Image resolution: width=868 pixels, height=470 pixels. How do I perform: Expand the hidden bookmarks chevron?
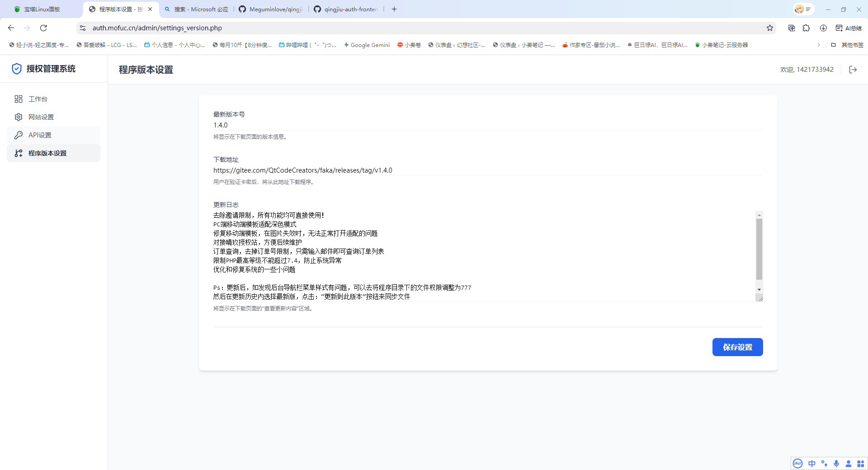click(x=819, y=45)
